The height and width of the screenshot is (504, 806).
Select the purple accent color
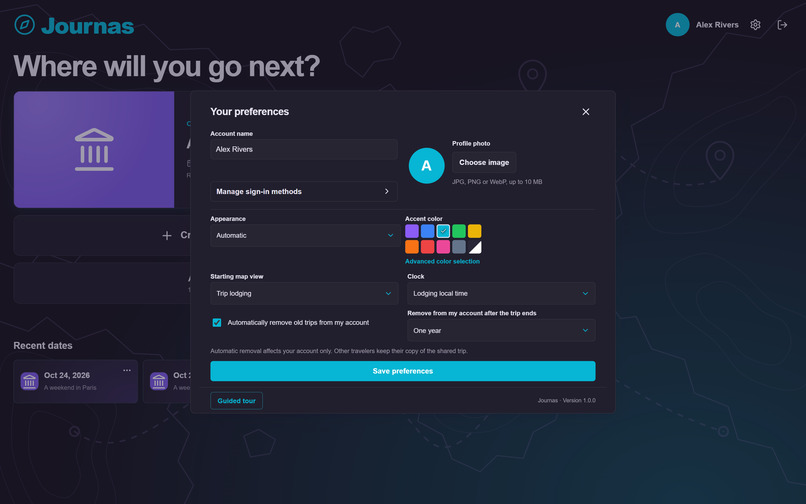pos(412,231)
